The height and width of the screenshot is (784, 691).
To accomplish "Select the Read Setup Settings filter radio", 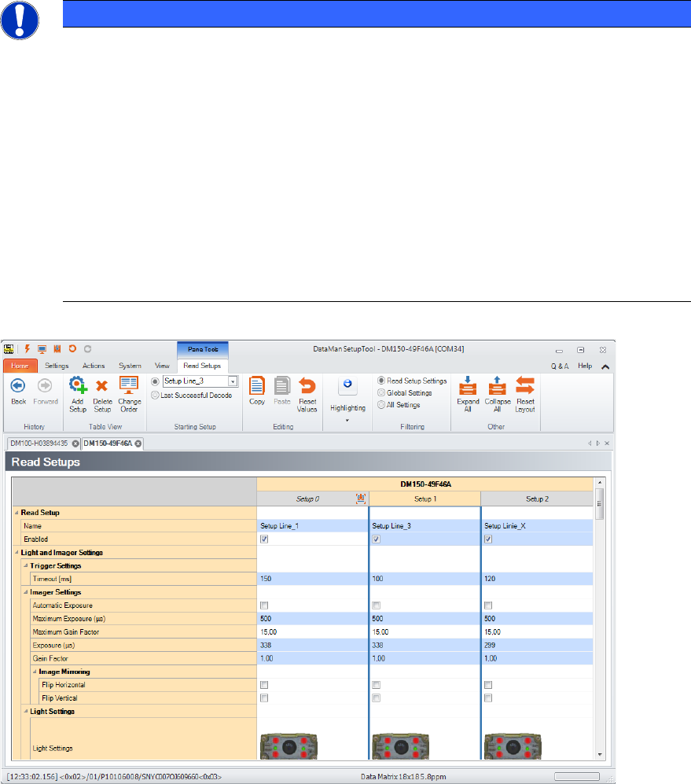I will click(x=381, y=381).
